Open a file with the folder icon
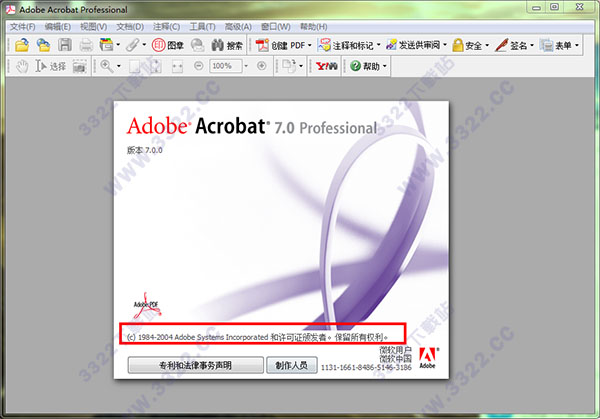Viewport: 600px width, 419px height. [x=22, y=45]
